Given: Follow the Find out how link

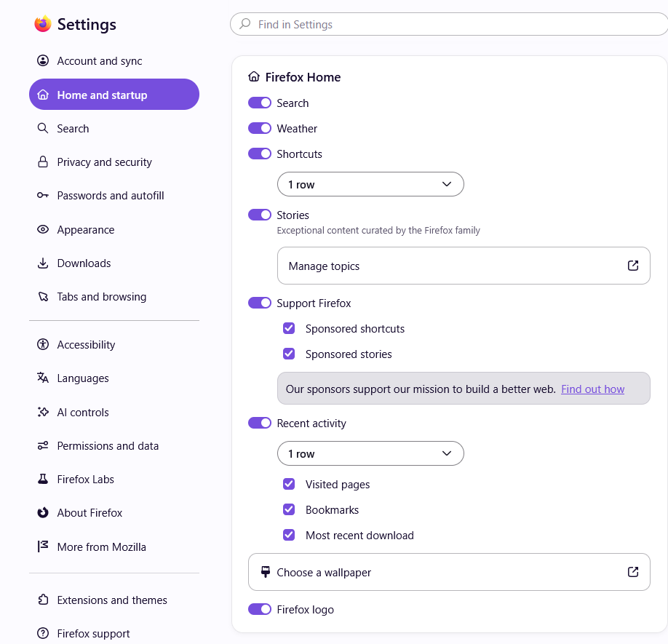Looking at the screenshot, I should click(x=592, y=389).
